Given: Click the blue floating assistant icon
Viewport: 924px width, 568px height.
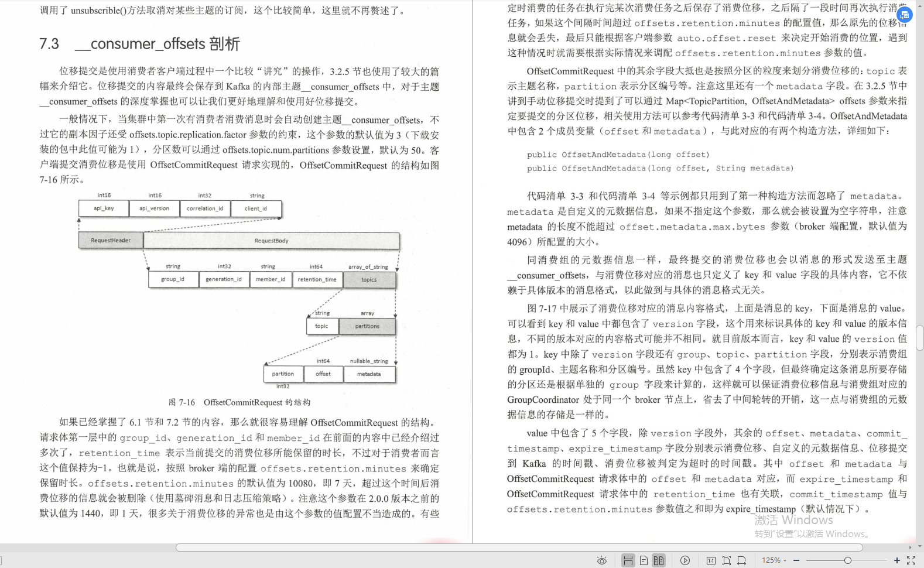Looking at the screenshot, I should 905,15.
